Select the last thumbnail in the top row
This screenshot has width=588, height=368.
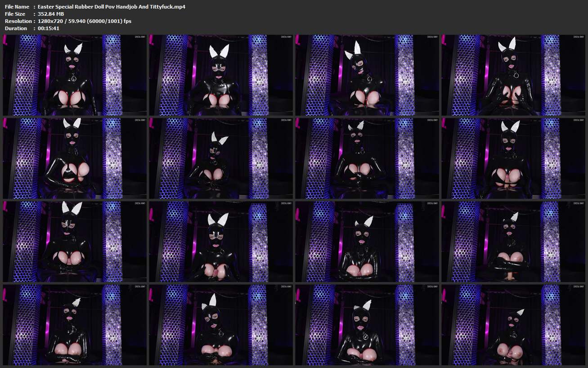(513, 75)
